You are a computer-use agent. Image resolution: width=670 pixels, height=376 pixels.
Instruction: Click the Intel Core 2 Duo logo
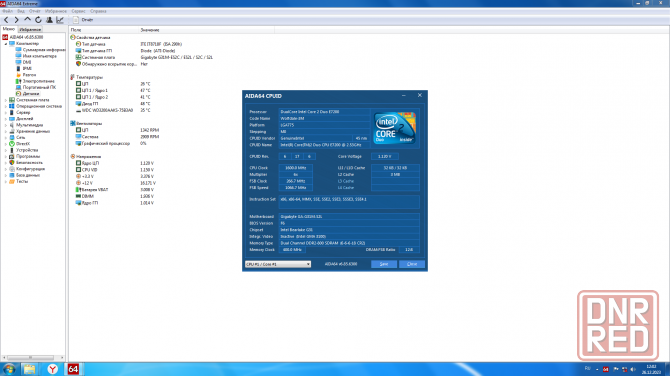point(394,128)
